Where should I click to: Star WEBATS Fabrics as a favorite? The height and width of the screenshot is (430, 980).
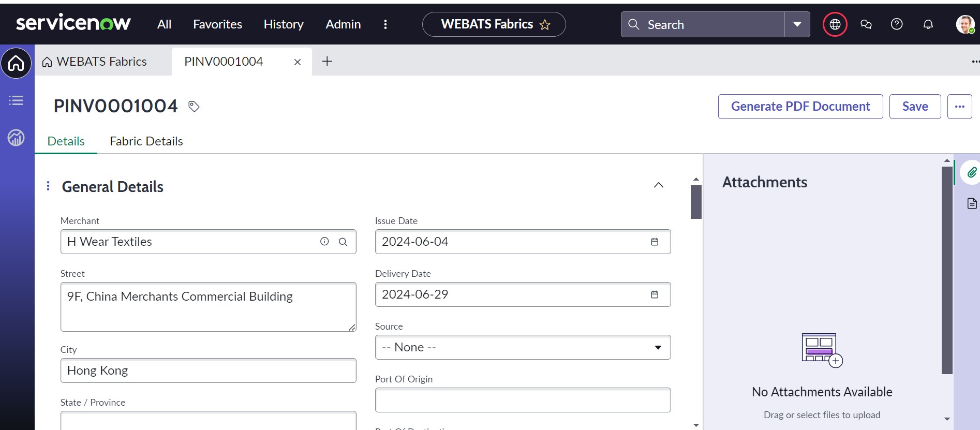[x=545, y=25]
